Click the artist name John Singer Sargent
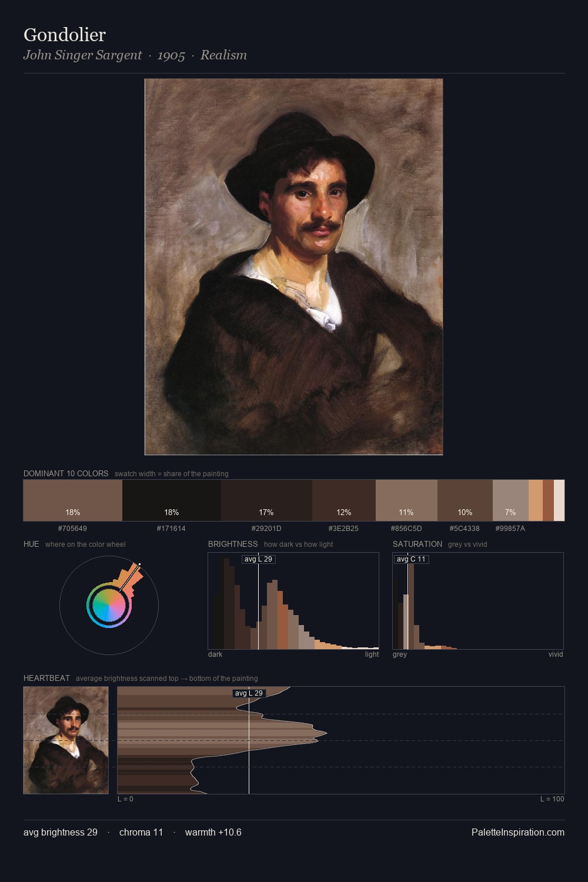 [x=82, y=55]
